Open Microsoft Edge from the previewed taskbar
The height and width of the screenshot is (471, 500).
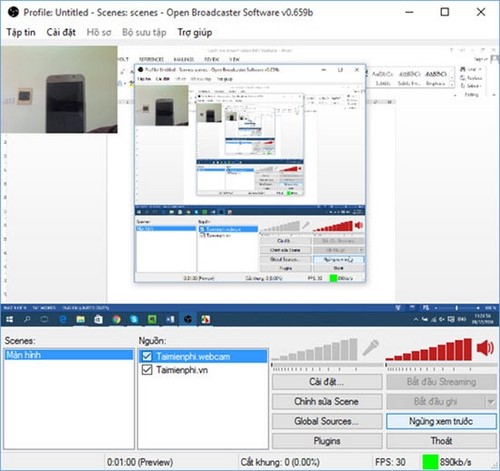coord(62,319)
